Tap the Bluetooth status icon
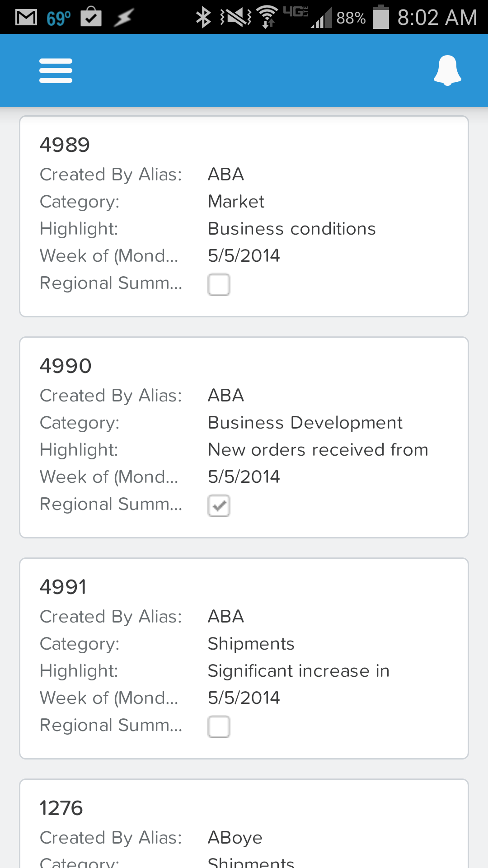Viewport: 488px width, 868px height. (203, 18)
